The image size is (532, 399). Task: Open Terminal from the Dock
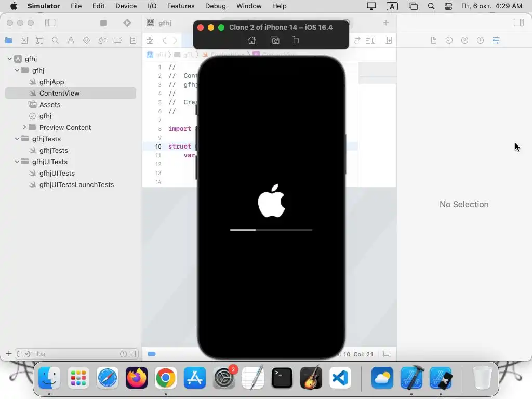282,378
